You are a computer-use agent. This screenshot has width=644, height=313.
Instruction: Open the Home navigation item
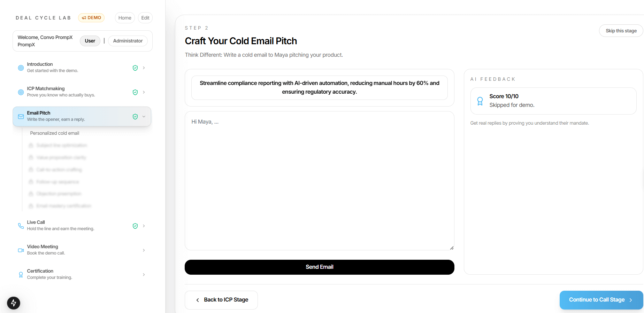pos(124,17)
